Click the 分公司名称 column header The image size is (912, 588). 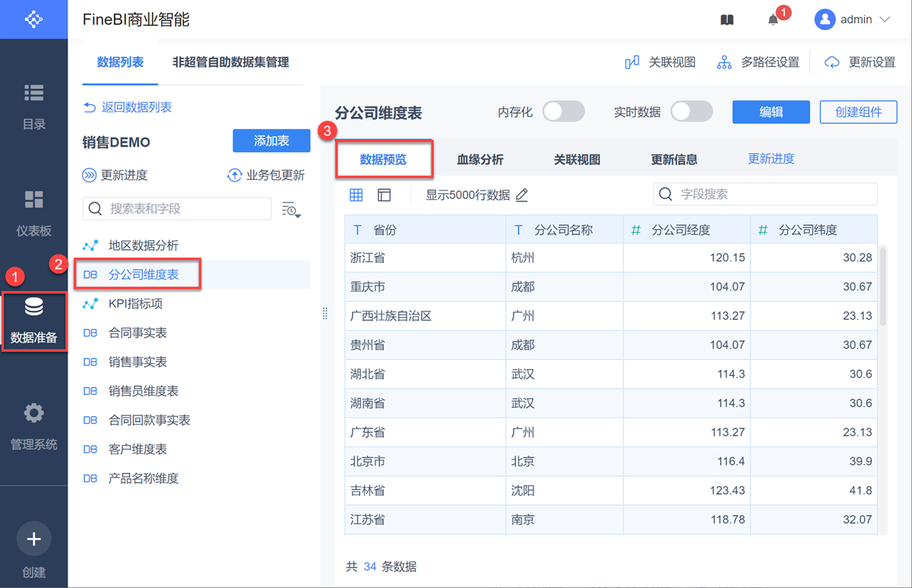(565, 229)
